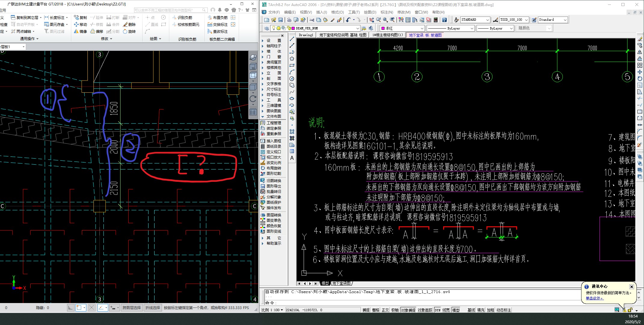Click 镜像 mirror tool in GTJ2018 ribbon
The width and height of the screenshot is (644, 325).
tap(81, 31)
